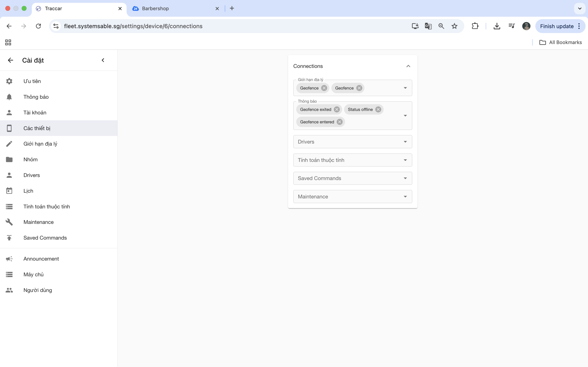This screenshot has height=367, width=588.
Task: Click the Google Translate icon in address bar
Action: 428,26
